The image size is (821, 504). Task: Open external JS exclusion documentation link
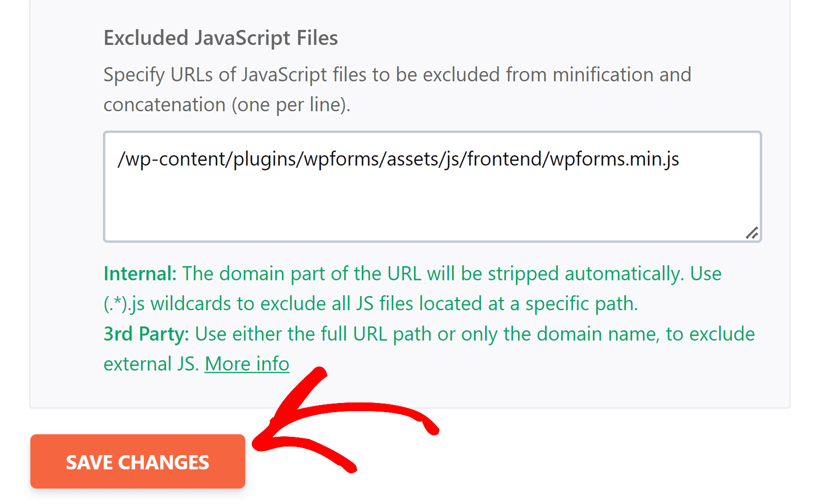(246, 364)
